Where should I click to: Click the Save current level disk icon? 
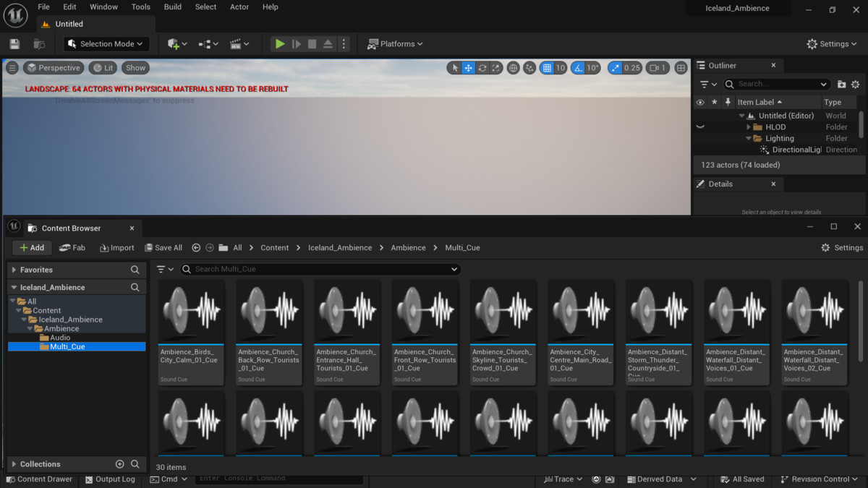pos(14,44)
